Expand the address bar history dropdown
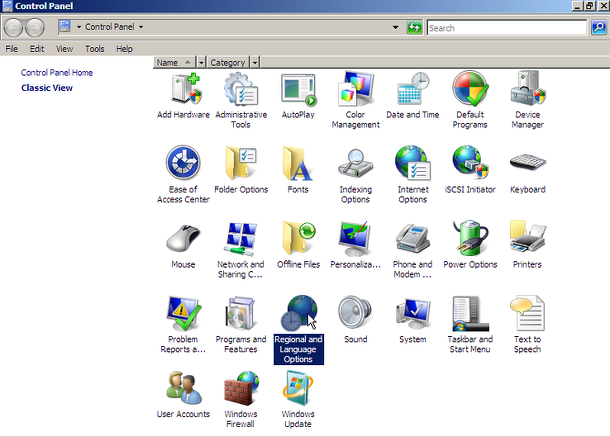This screenshot has width=610, height=437. tap(396, 27)
